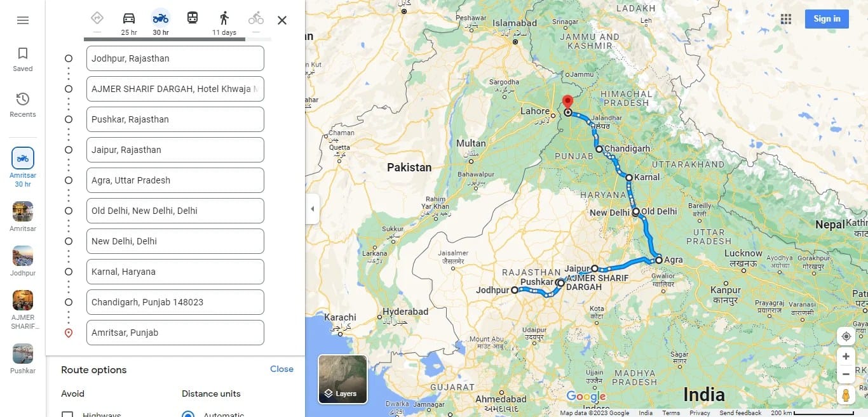The image size is (868, 417).
Task: Zoom in on the map
Action: pos(846,357)
